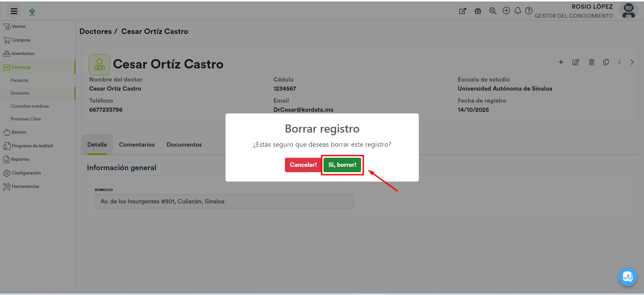Expand the Ventas sidebar menu
Viewport: 644px width, 295px height.
point(18,27)
